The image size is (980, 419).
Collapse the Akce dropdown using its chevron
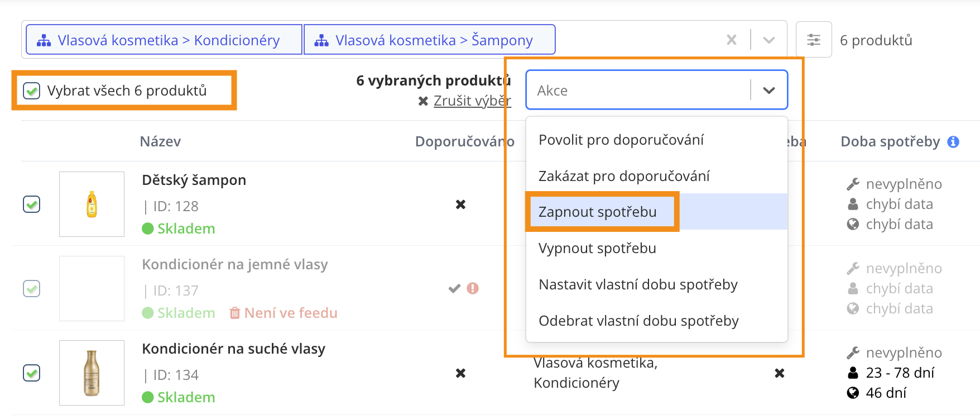pos(769,90)
